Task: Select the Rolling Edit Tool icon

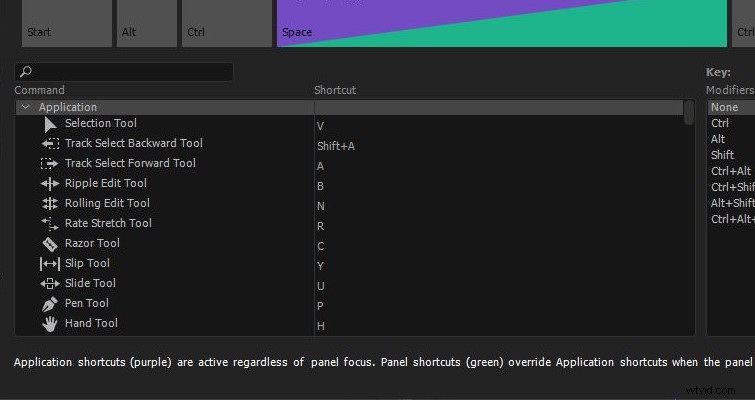Action: pos(50,204)
